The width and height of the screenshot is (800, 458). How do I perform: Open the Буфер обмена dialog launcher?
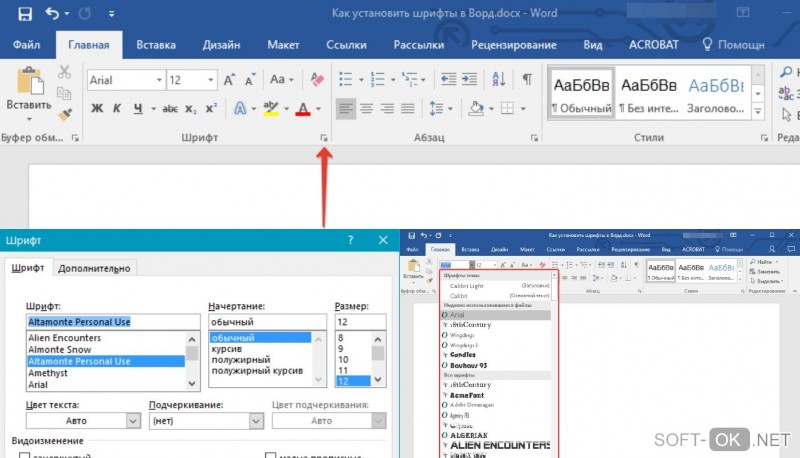pos(75,138)
